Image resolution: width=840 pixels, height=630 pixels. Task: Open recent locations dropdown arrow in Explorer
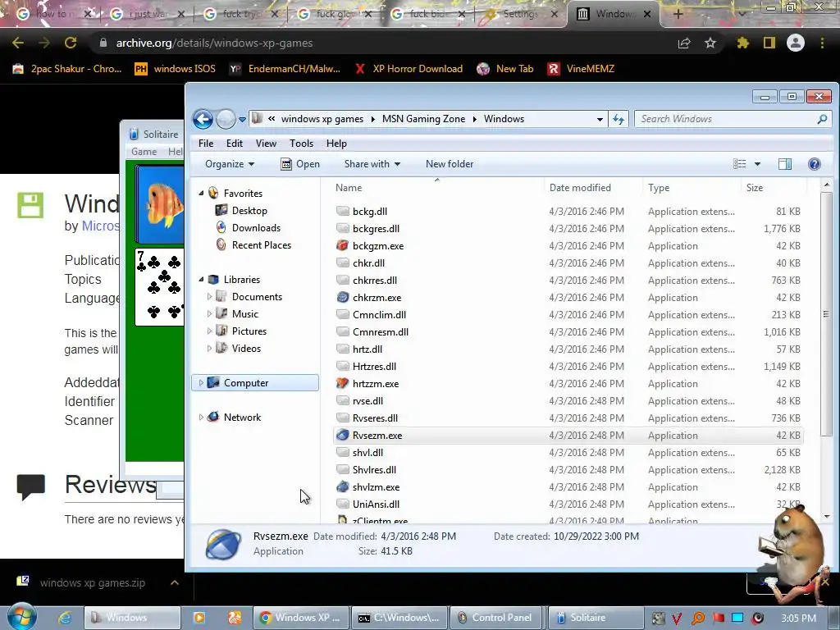[x=242, y=120]
